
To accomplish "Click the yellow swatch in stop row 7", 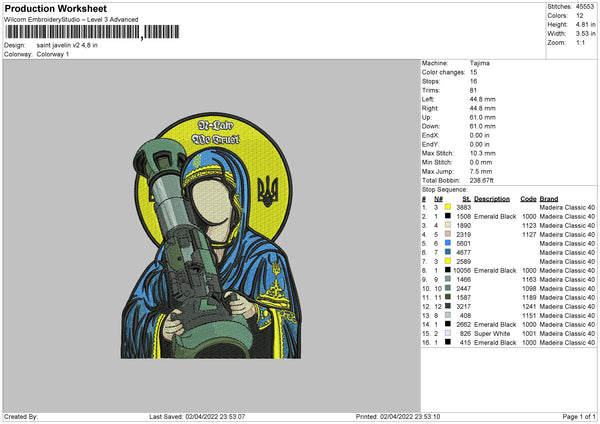I will [x=448, y=261].
